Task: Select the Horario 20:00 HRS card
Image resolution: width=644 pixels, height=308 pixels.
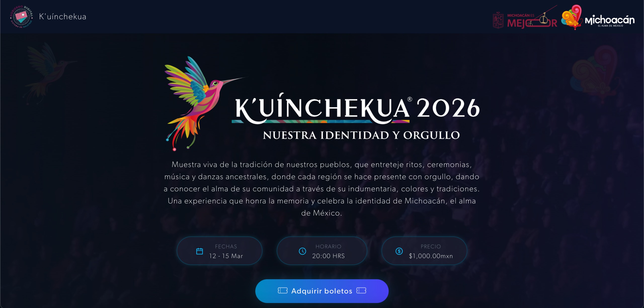Action: click(322, 251)
